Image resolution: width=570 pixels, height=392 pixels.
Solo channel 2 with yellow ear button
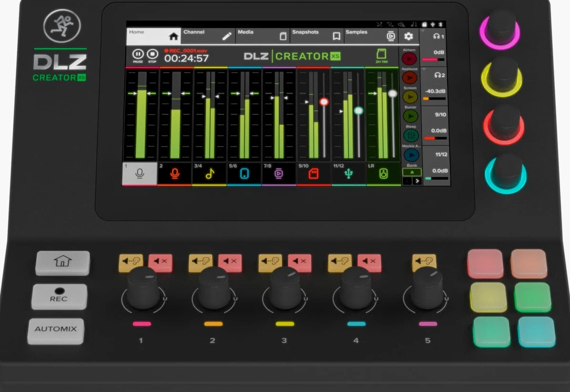201,262
